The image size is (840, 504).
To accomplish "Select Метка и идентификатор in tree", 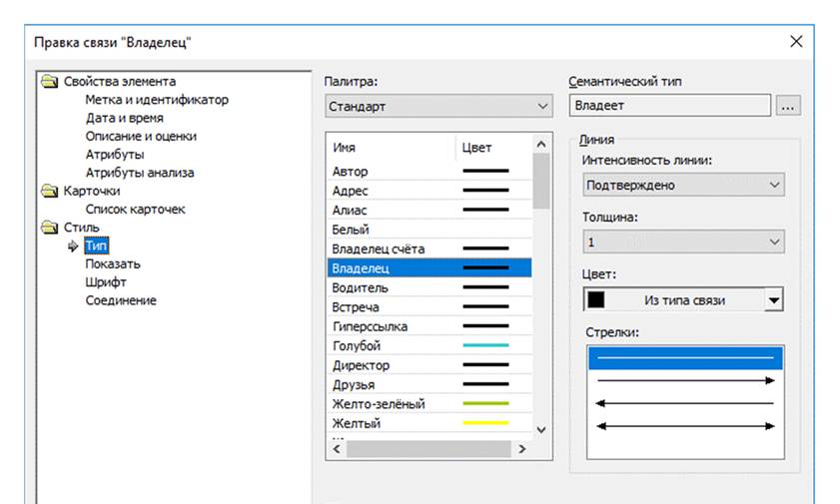I will click(x=157, y=100).
